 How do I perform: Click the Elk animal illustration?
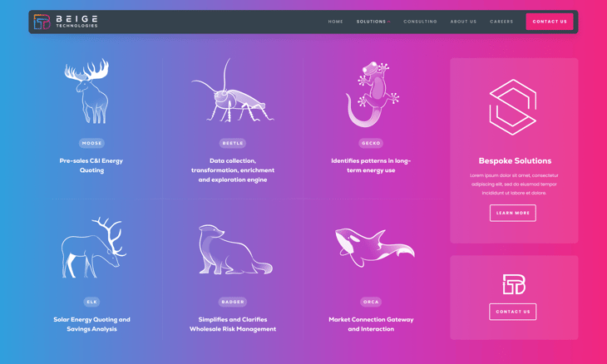(x=94, y=248)
